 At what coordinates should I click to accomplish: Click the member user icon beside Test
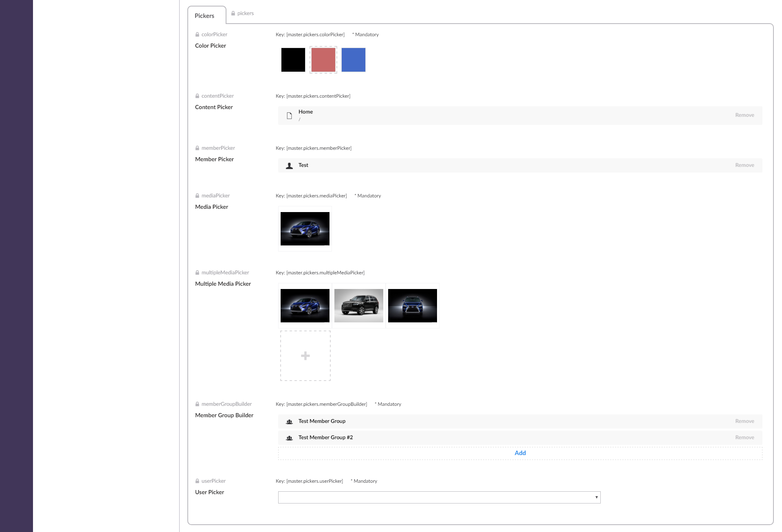pyautogui.click(x=289, y=166)
